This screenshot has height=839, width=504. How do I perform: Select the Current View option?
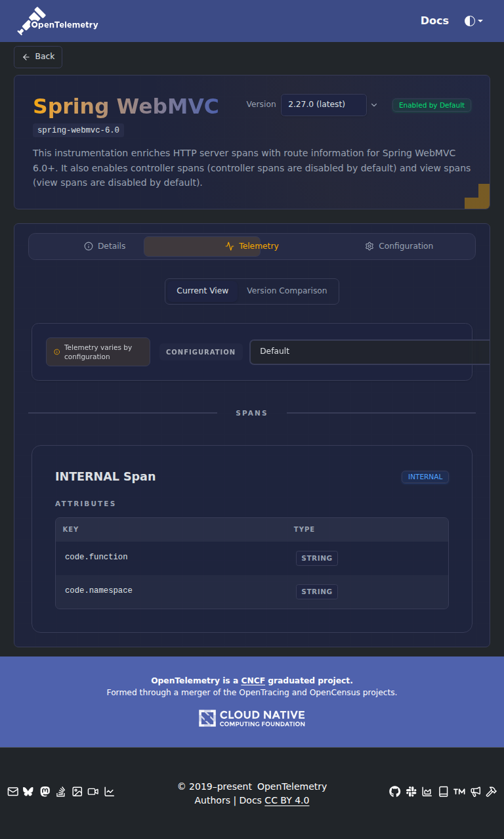click(x=202, y=291)
